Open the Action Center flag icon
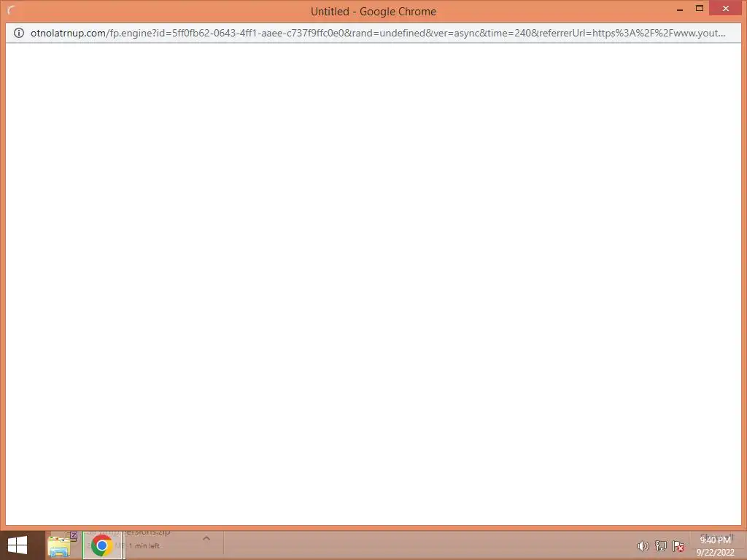Image resolution: width=747 pixels, height=560 pixels. point(678,546)
